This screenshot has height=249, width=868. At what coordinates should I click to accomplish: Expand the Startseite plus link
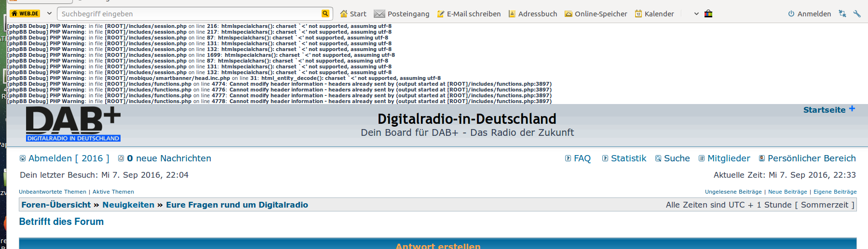coord(828,110)
